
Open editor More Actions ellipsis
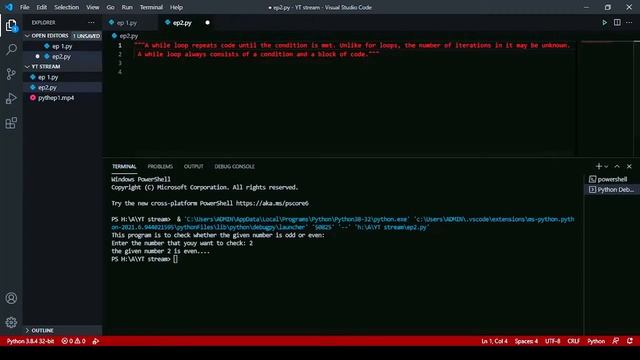click(x=629, y=22)
